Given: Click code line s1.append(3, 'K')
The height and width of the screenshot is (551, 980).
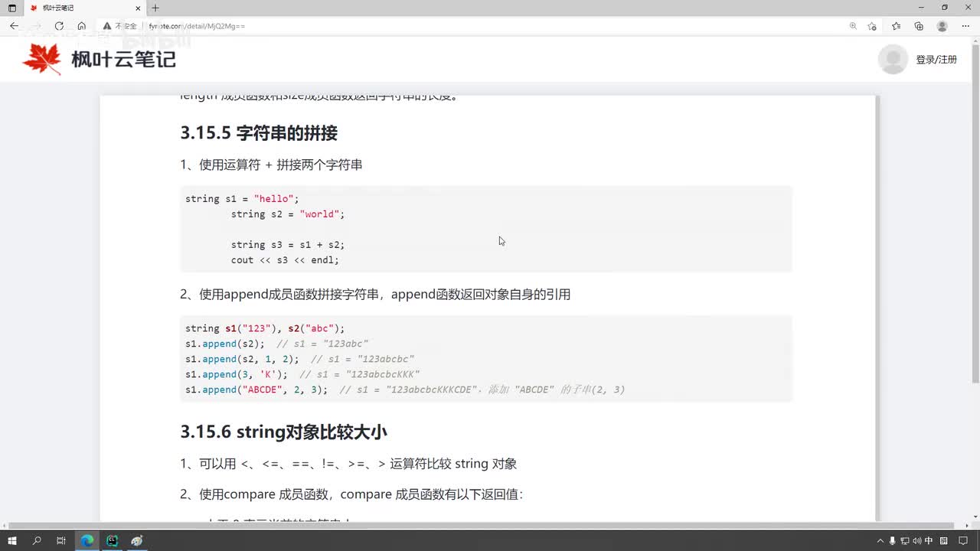Looking at the screenshot, I should [237, 374].
